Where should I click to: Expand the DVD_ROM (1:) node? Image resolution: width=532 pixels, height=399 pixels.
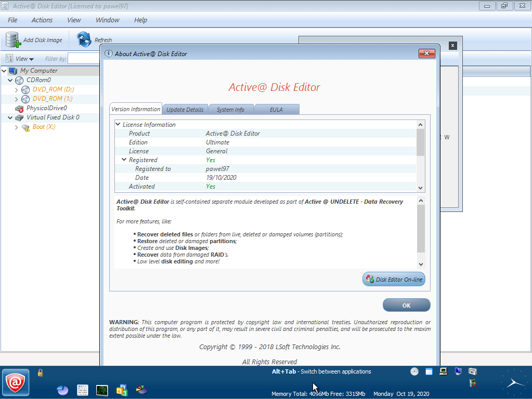point(16,99)
